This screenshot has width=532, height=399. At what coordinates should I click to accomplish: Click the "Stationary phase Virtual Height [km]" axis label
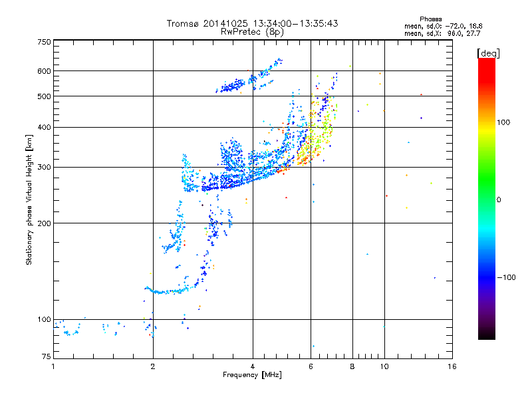tap(29, 199)
